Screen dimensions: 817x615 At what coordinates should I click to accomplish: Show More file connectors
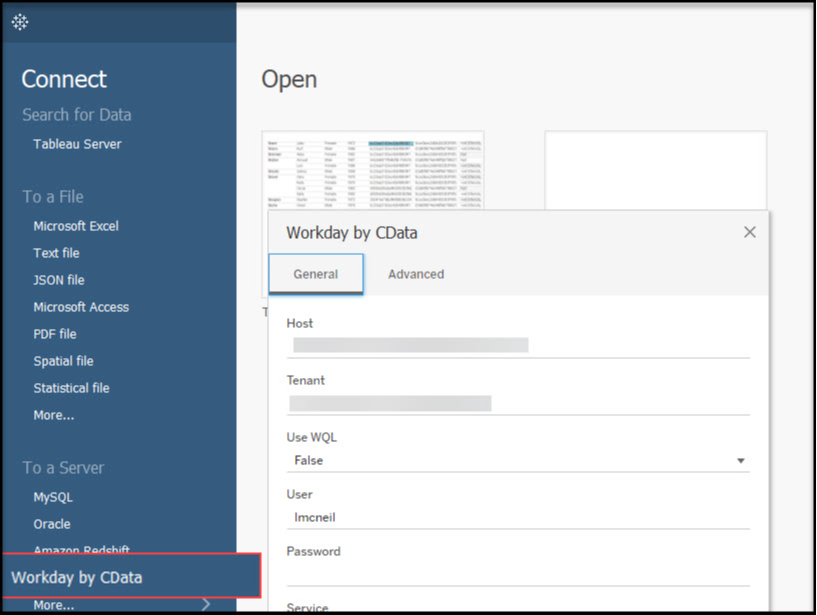pos(54,415)
